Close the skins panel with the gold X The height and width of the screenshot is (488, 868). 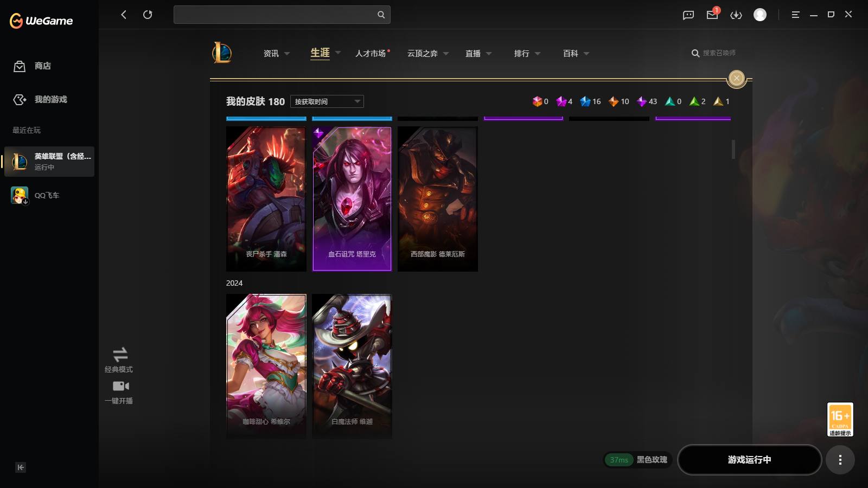pyautogui.click(x=736, y=79)
